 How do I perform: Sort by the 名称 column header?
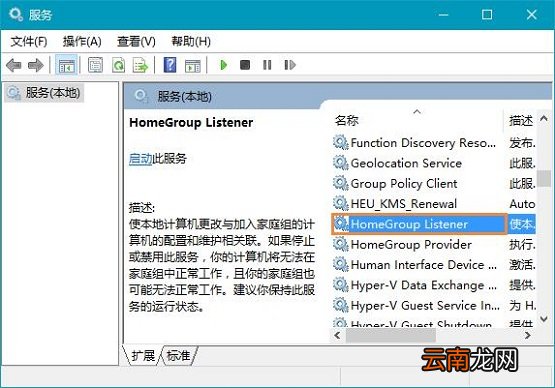pos(417,121)
